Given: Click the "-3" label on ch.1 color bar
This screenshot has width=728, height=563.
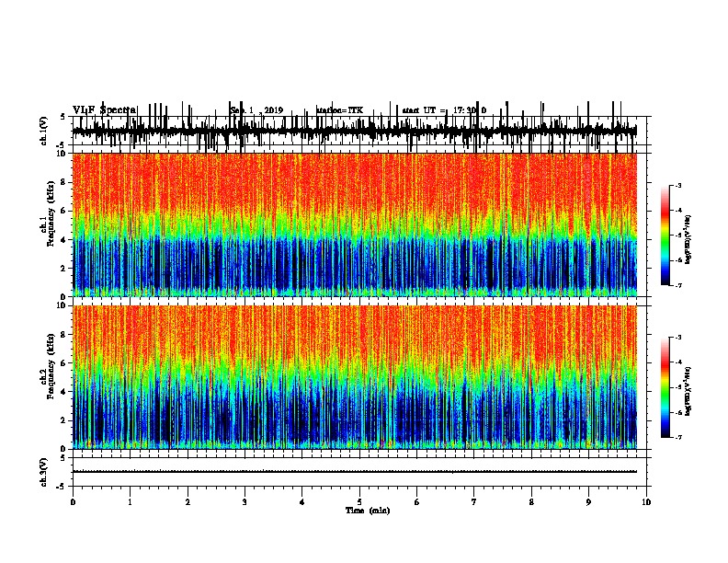Looking at the screenshot, I should pos(677,185).
